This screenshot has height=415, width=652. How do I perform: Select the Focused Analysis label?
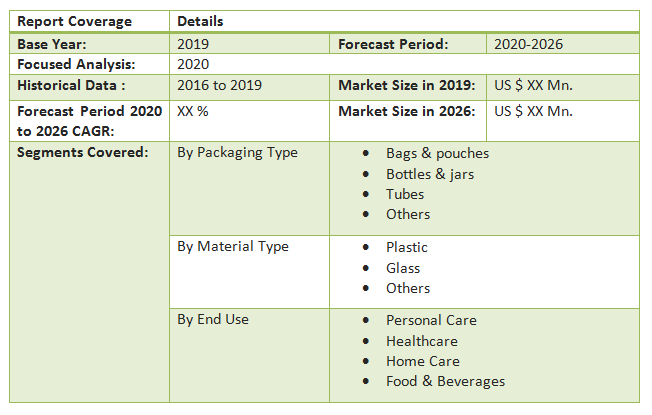(x=76, y=64)
